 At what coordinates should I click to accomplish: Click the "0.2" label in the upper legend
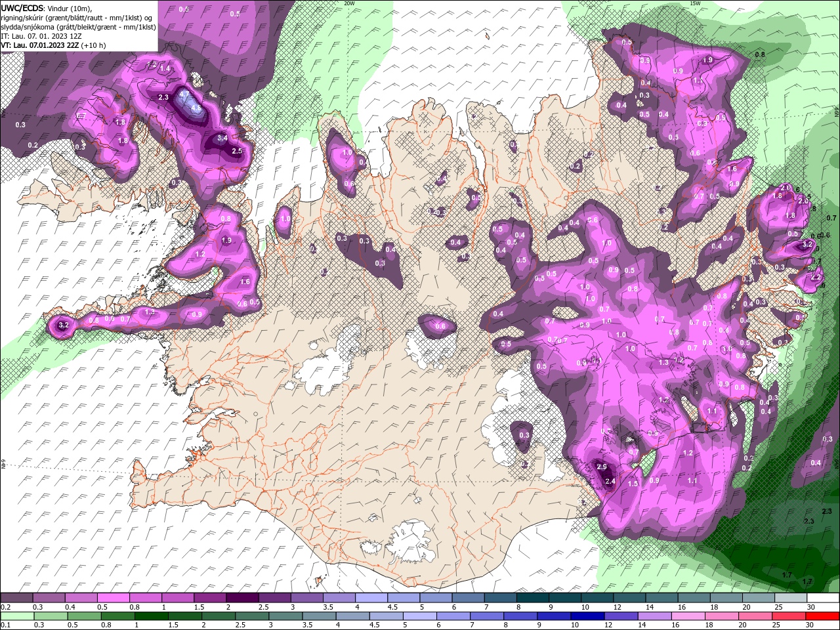(x=6, y=607)
